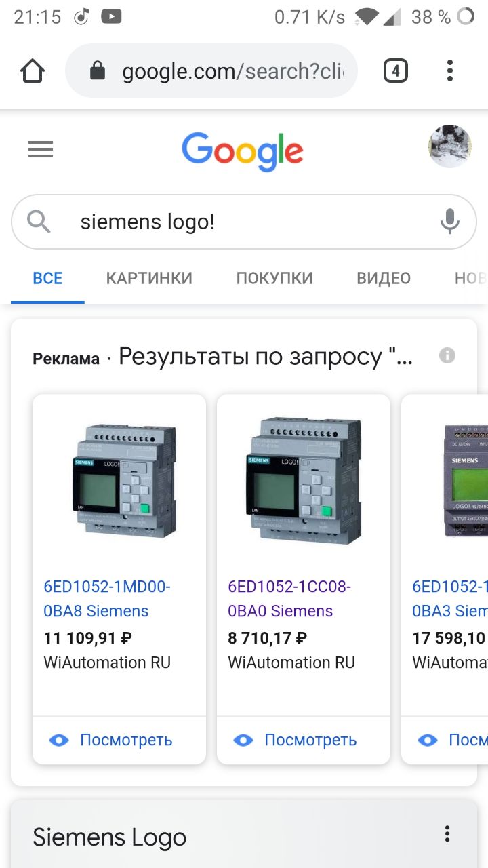488x868 pixels.
Task: Tap the lock icon in address bar
Action: [98, 71]
